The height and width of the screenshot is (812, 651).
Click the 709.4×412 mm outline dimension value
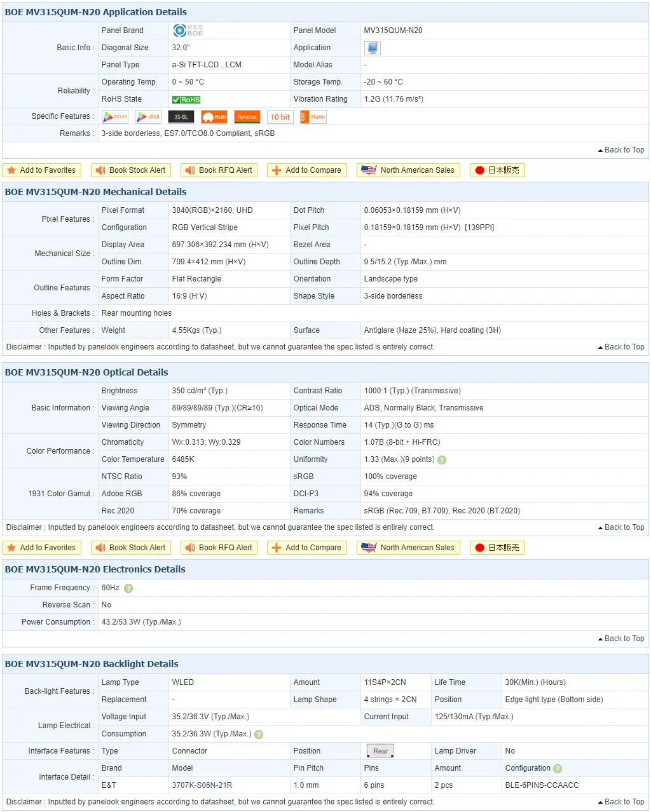pos(209,262)
